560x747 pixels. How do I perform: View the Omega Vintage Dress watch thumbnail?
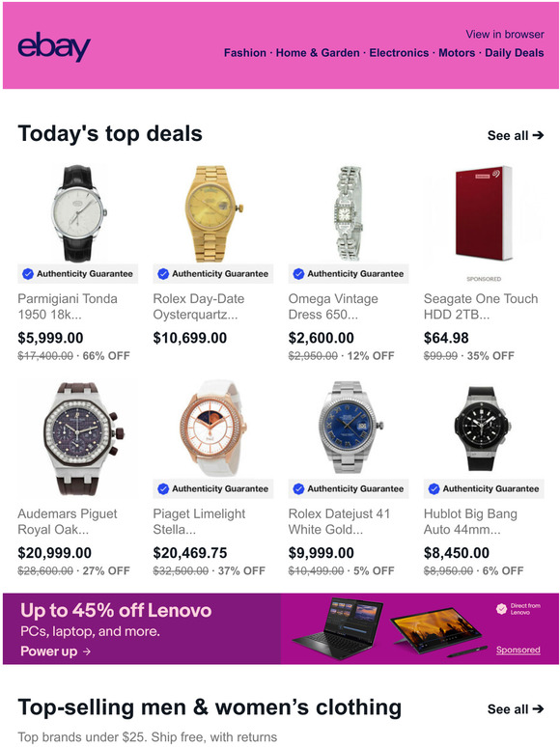pyautogui.click(x=349, y=213)
